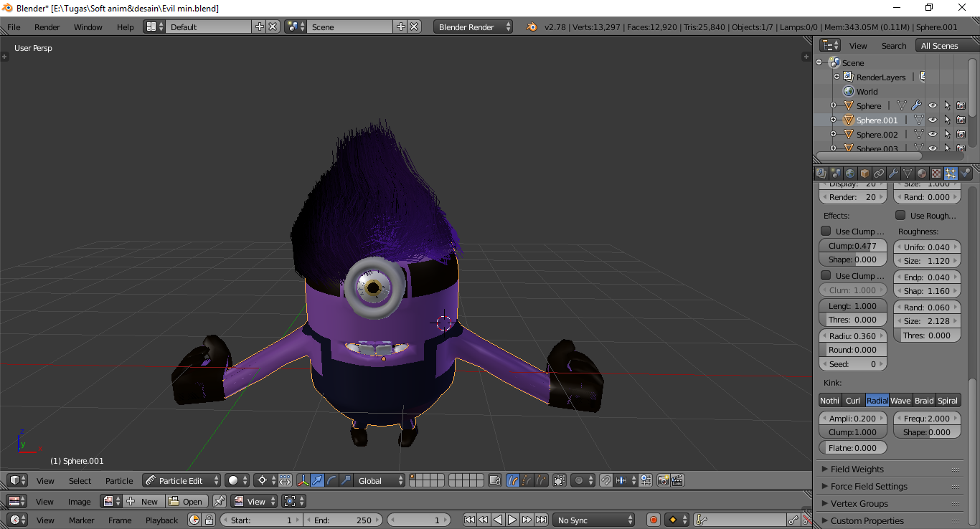
Task: Toggle the 3D manipulator axis widget
Action: 303,481
